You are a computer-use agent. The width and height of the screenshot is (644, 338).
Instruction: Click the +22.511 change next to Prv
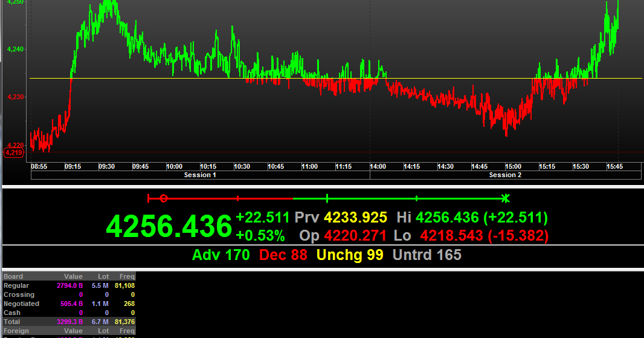[263, 217]
